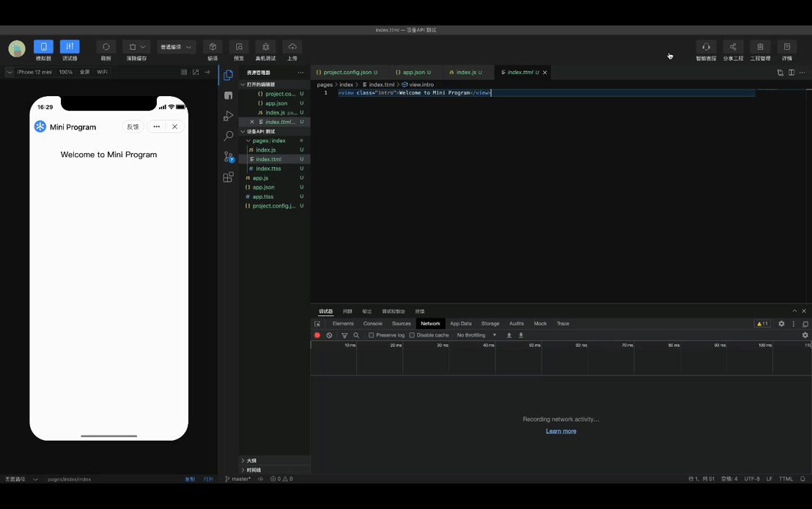Open the No throttling dropdown
The width and height of the screenshot is (812, 509).
pos(476,335)
